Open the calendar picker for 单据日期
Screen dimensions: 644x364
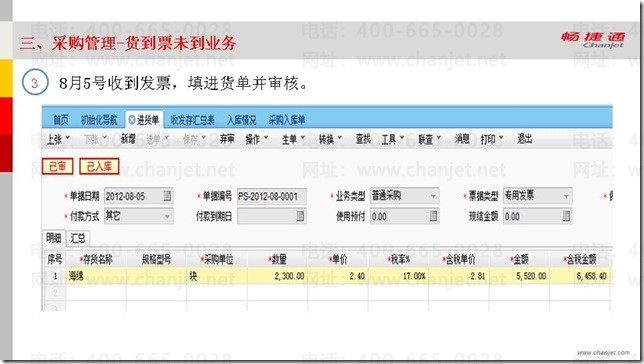point(167,196)
